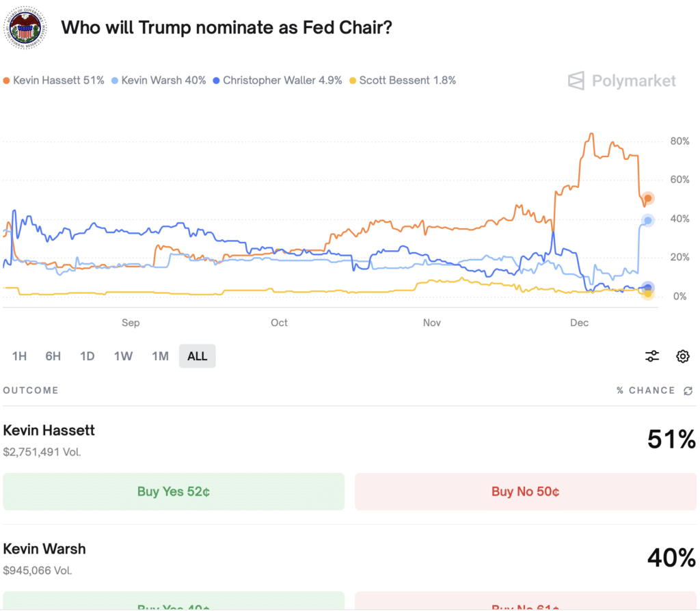The height and width of the screenshot is (611, 700).
Task: Click the Kevin Hassett legend color dot
Action: [6, 81]
